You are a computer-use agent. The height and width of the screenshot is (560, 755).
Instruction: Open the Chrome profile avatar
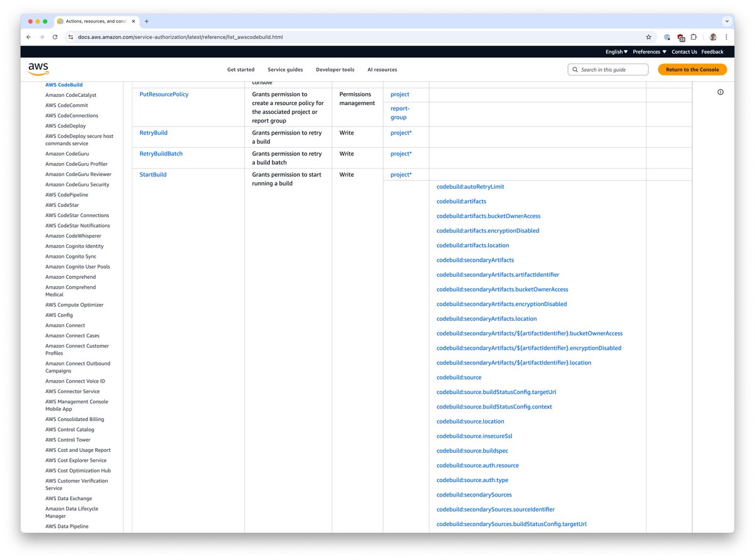[x=713, y=37]
